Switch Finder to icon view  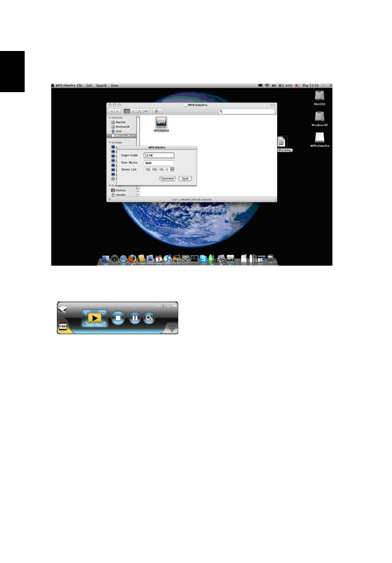coord(127,111)
